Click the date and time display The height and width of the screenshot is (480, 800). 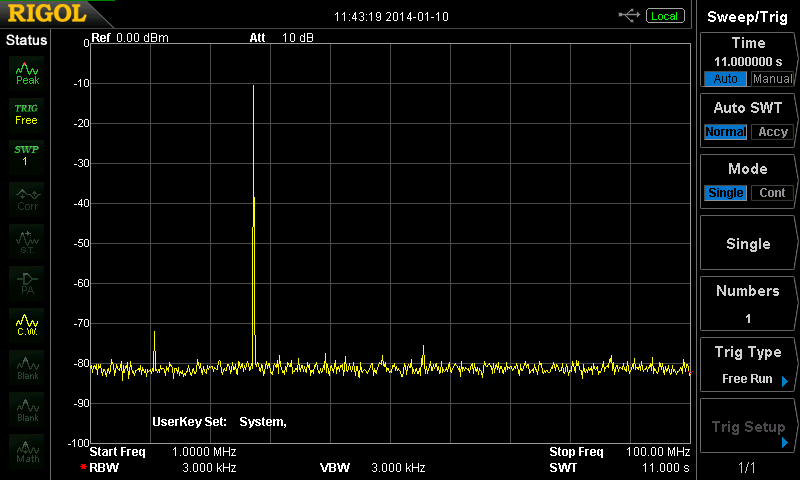click(x=391, y=17)
